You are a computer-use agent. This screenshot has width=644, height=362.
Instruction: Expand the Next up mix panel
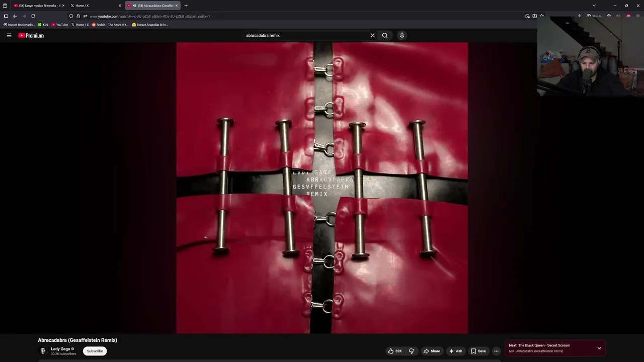(x=599, y=348)
